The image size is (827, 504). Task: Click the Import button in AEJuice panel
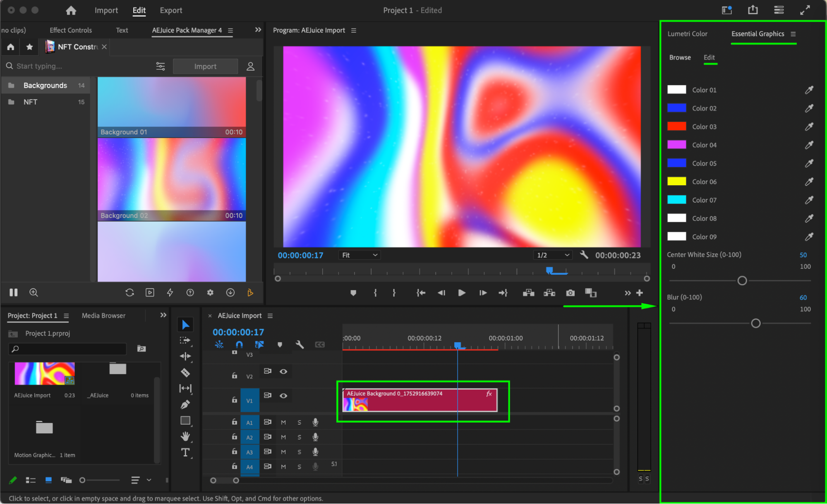click(x=205, y=66)
